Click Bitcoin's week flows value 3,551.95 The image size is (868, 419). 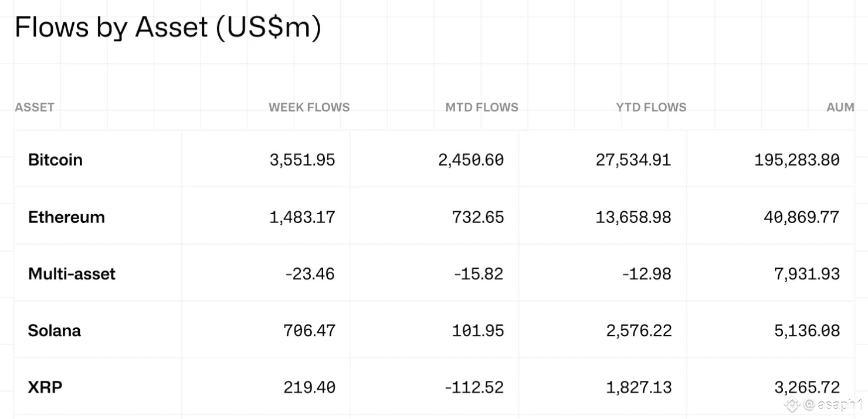pyautogui.click(x=302, y=160)
